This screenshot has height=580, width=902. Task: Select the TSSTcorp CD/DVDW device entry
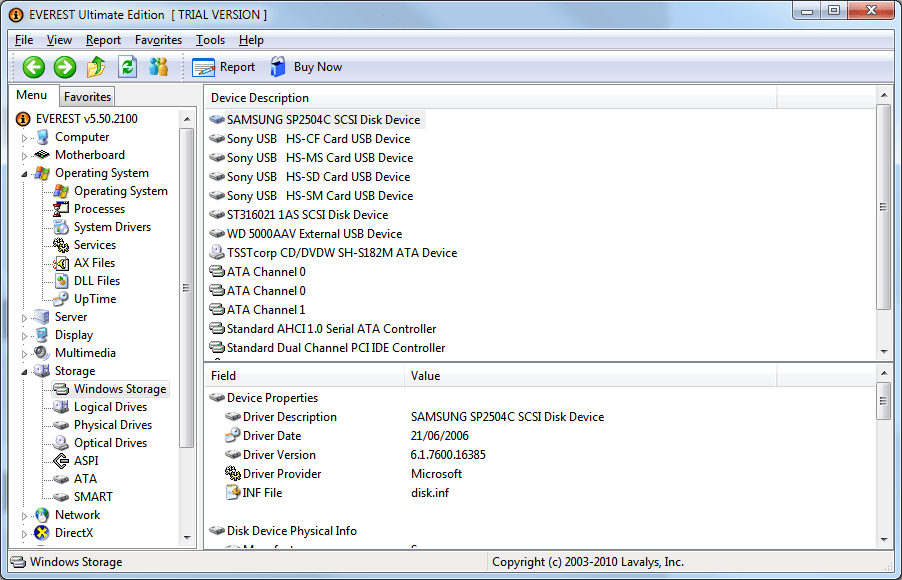pyautogui.click(x=345, y=252)
